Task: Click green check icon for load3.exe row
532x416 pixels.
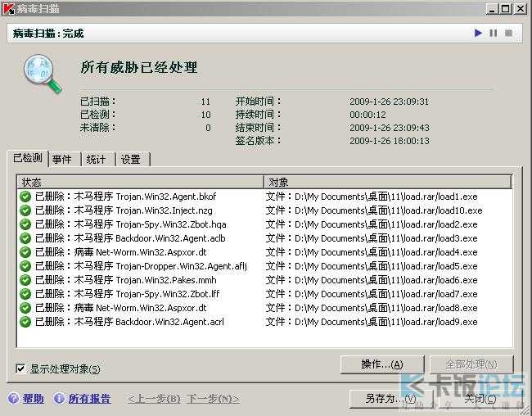Action: 25,238
